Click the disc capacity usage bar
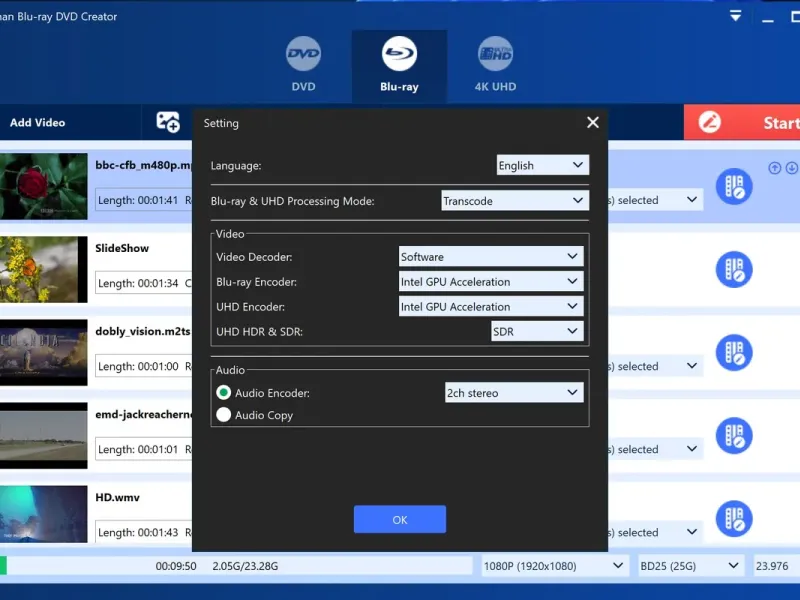The image size is (800, 600). tap(236, 566)
